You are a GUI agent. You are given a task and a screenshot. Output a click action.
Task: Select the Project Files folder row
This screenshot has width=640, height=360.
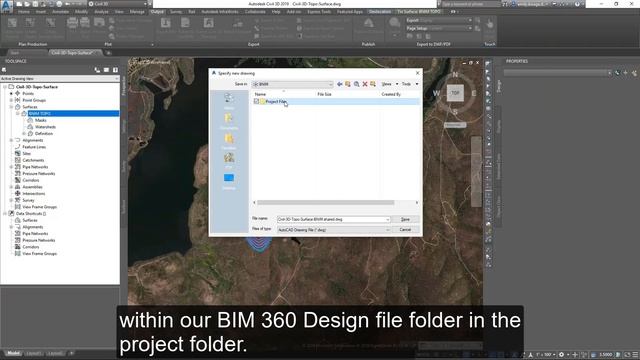tap(336, 101)
